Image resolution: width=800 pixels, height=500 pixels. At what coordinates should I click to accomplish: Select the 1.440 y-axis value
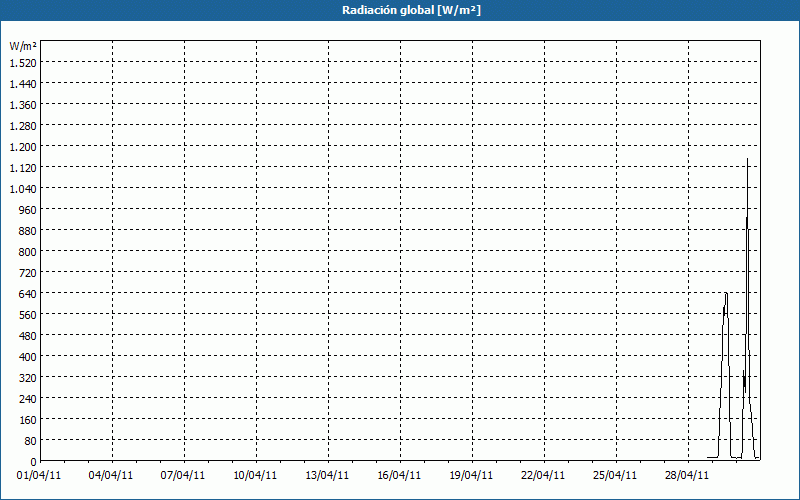23,84
